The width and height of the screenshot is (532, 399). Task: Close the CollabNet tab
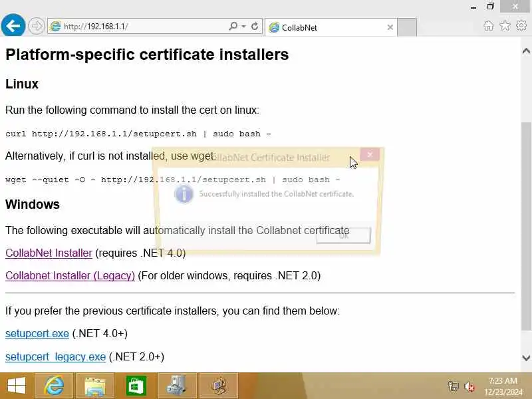(390, 27)
